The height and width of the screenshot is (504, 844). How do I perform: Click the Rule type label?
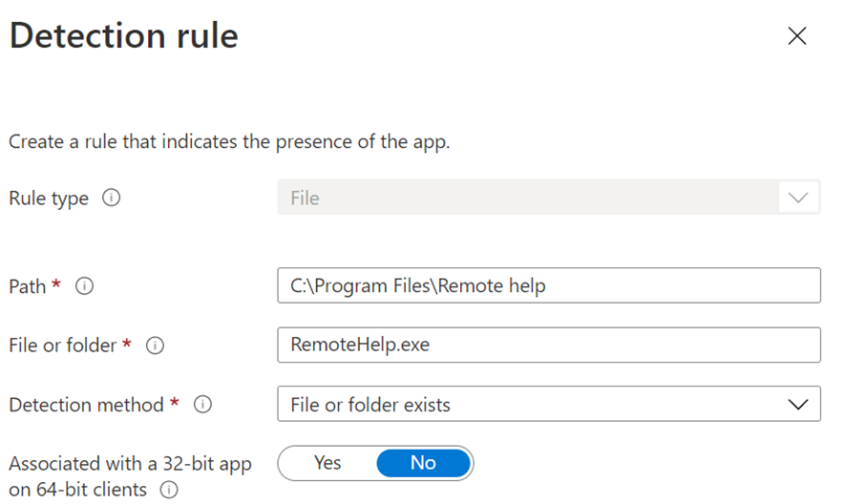click(x=49, y=199)
